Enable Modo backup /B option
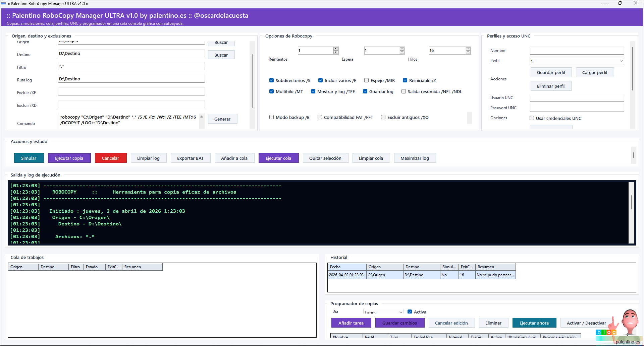The image size is (644, 346). 272,117
